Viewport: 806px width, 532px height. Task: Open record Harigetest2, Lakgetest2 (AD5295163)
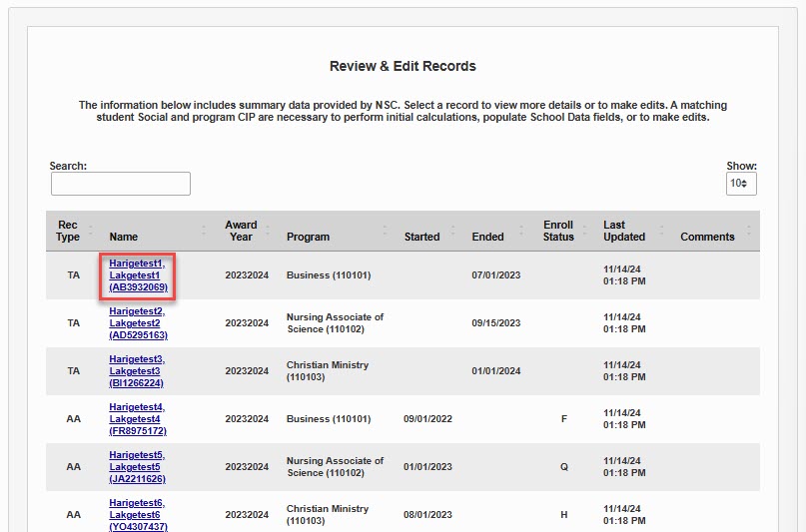(138, 323)
